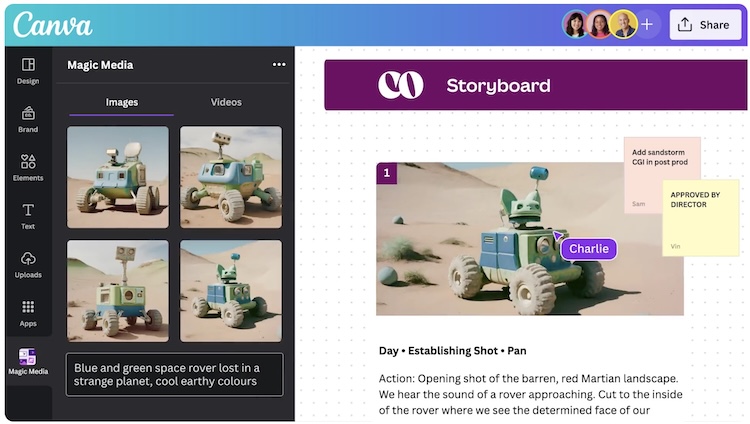The width and height of the screenshot is (750, 424).
Task: Open the Elements panel icon
Action: pos(28,161)
